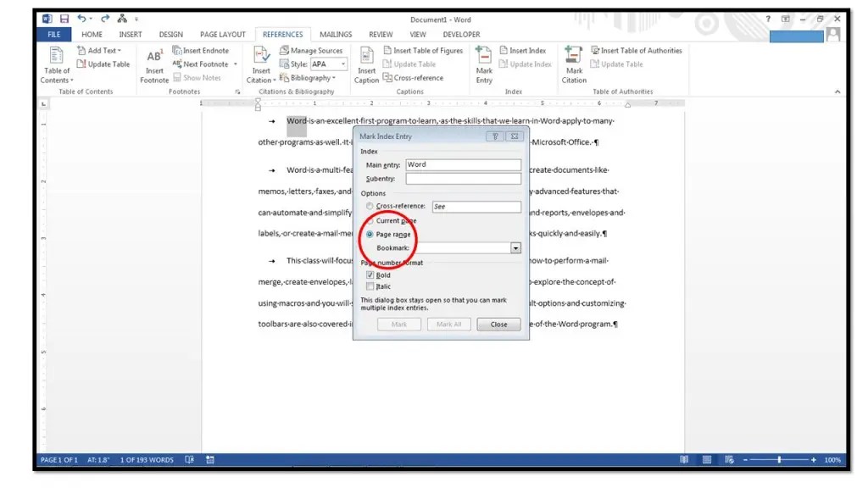Viewport: 868px width, 488px height.
Task: Open Next Footnote dropdown arrow
Action: [x=236, y=64]
